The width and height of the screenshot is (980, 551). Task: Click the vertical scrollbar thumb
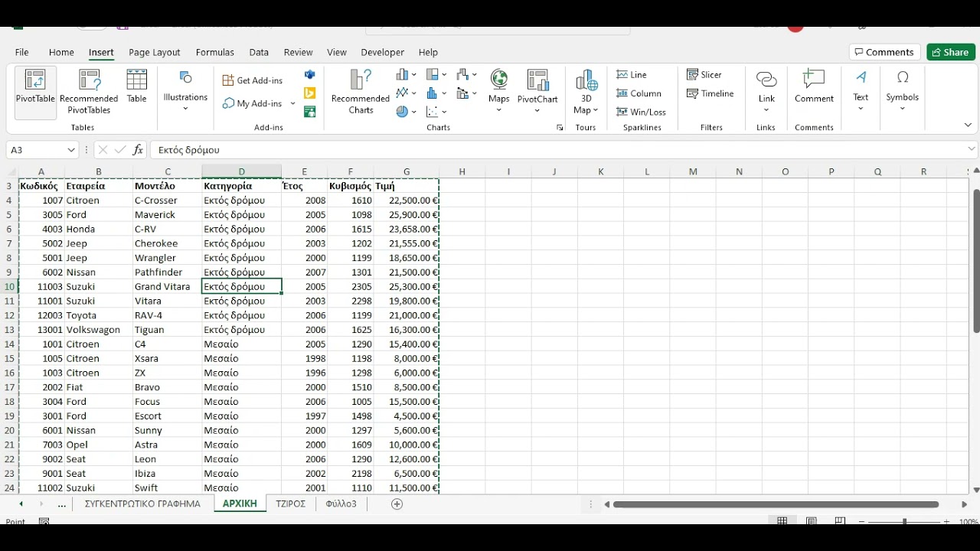point(976,260)
